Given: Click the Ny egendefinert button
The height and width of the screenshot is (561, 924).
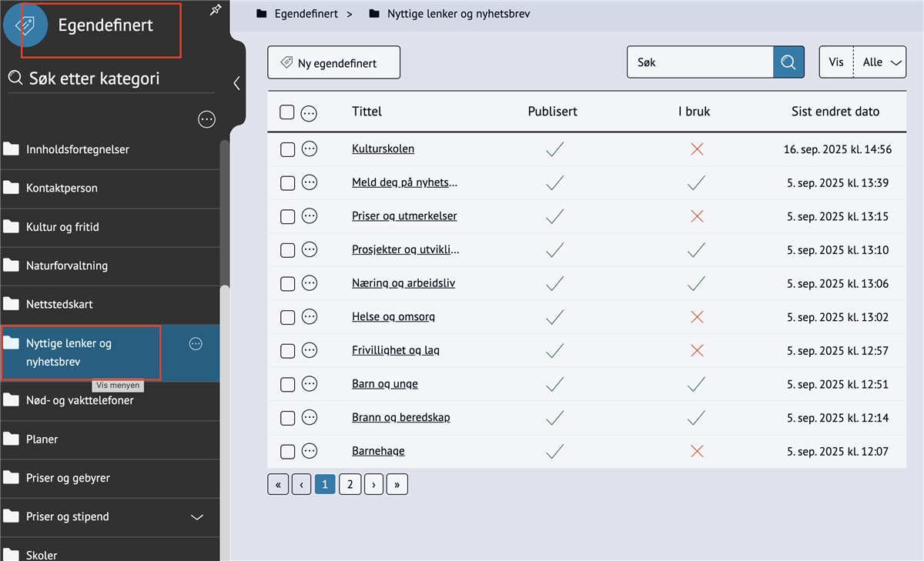Looking at the screenshot, I should pos(333,62).
